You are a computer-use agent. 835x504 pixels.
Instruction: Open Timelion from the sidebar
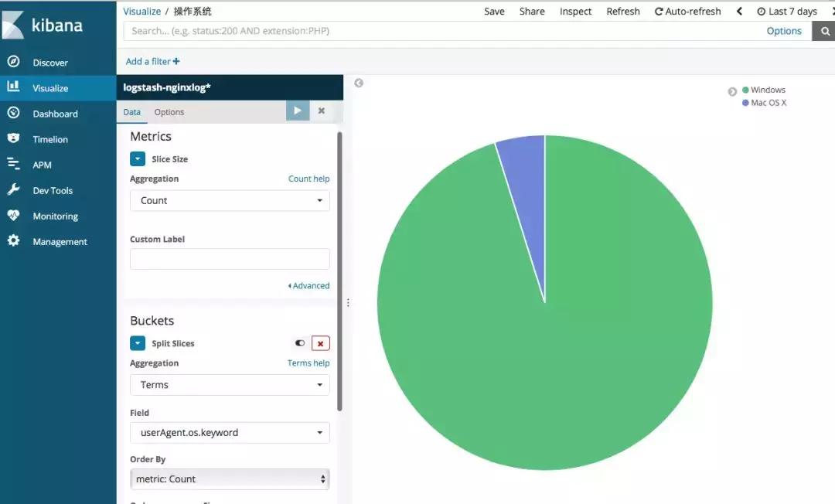click(x=51, y=138)
